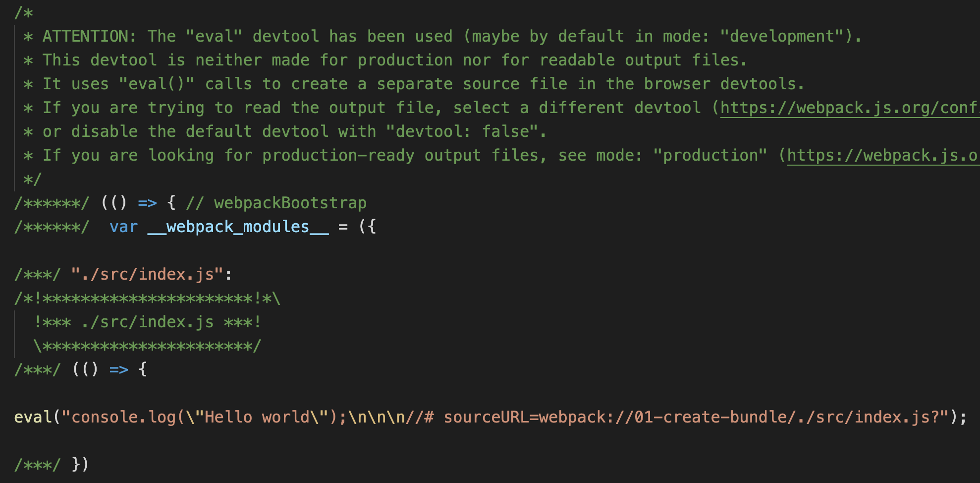Open the webpack.js.org/conf link in comment

pyautogui.click(x=849, y=108)
